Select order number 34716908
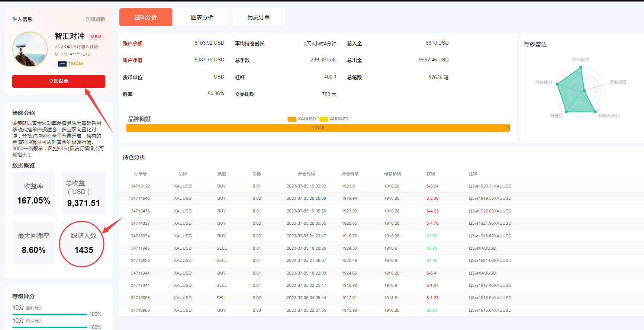Image resolution: width=644 pixels, height=330 pixels. coord(140,310)
